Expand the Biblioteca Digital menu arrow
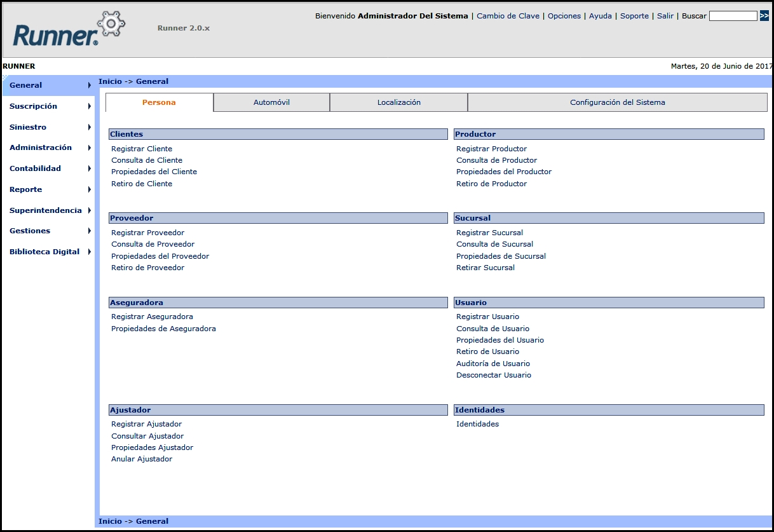774x532 pixels. tap(90, 252)
